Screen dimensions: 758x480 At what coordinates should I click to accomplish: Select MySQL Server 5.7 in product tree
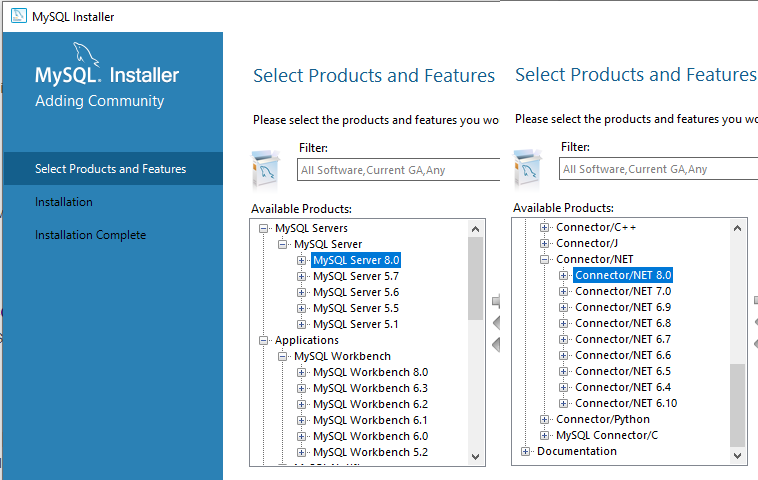pos(356,276)
